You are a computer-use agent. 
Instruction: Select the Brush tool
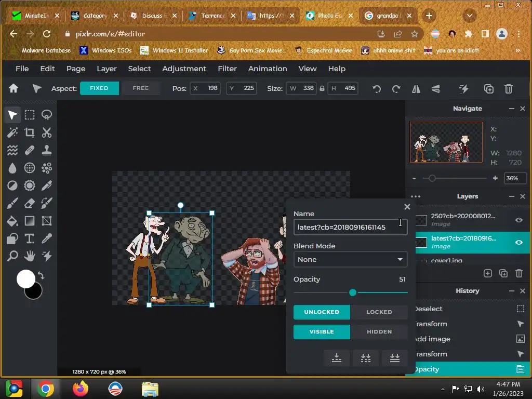12,203
